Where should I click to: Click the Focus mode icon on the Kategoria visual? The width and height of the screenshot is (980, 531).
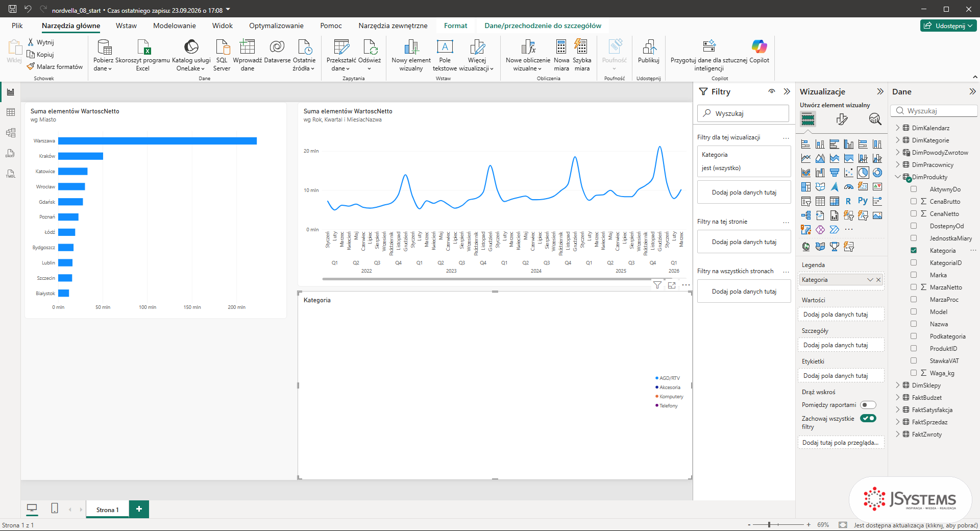[672, 285]
